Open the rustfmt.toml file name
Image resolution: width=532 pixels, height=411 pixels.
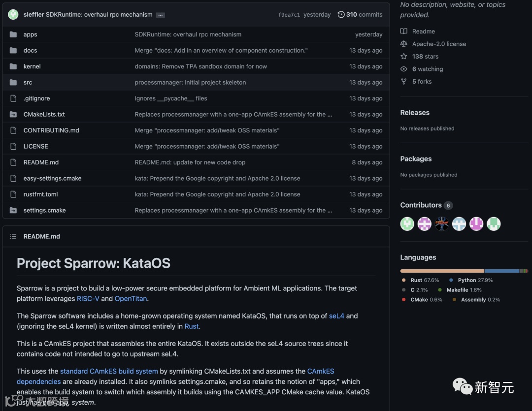40,194
